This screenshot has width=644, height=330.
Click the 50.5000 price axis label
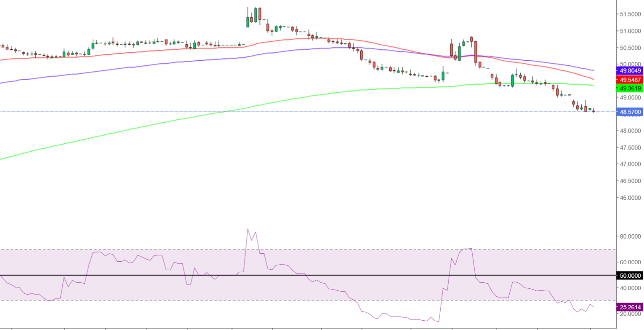pyautogui.click(x=630, y=48)
